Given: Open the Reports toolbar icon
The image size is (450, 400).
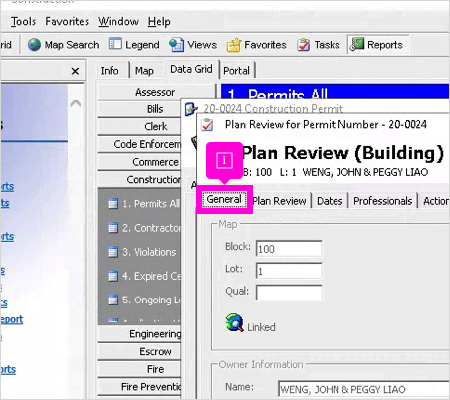Looking at the screenshot, I should (x=357, y=44).
